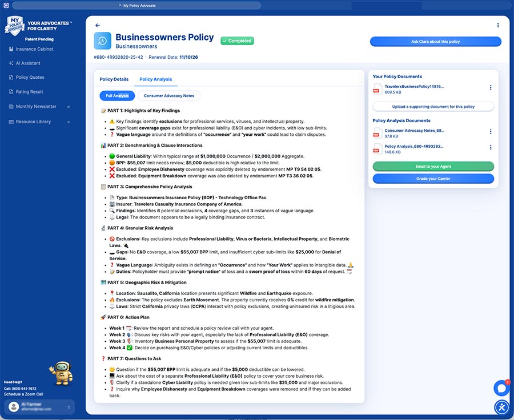Select the Policy Analysis tab
The image size is (514, 420).
(x=157, y=79)
